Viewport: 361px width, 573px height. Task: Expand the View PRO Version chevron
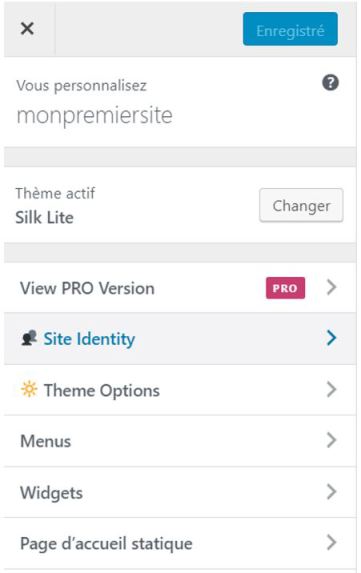(331, 288)
